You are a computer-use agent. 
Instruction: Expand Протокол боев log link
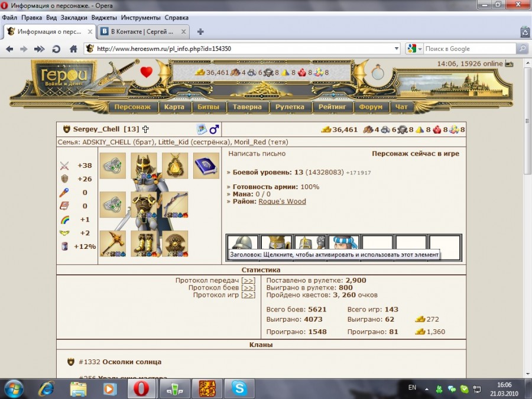[248, 287]
